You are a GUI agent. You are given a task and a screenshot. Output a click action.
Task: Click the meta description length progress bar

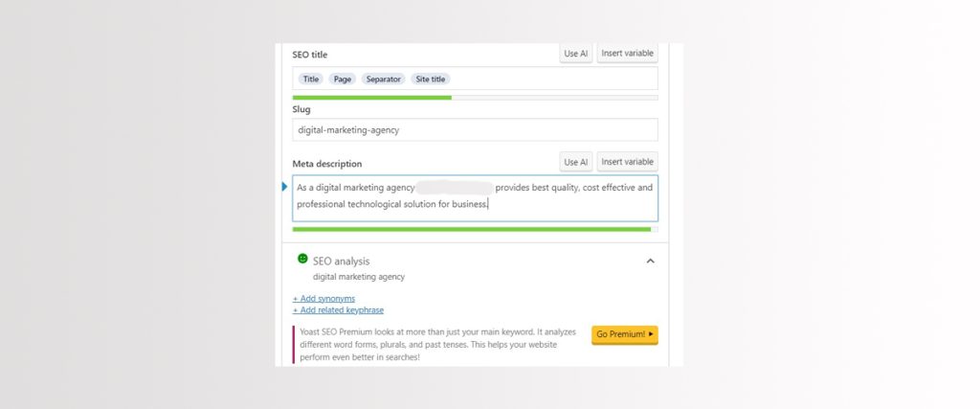475,230
